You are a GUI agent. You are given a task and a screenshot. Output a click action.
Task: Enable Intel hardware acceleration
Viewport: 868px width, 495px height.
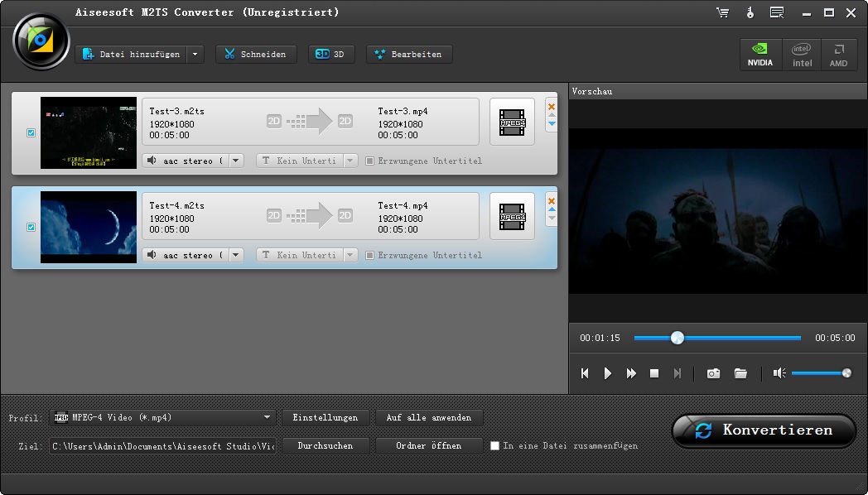tap(802, 55)
